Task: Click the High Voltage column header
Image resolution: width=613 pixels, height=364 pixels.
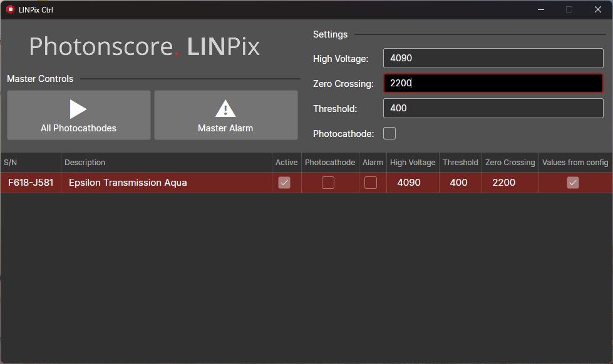Action: pos(413,163)
